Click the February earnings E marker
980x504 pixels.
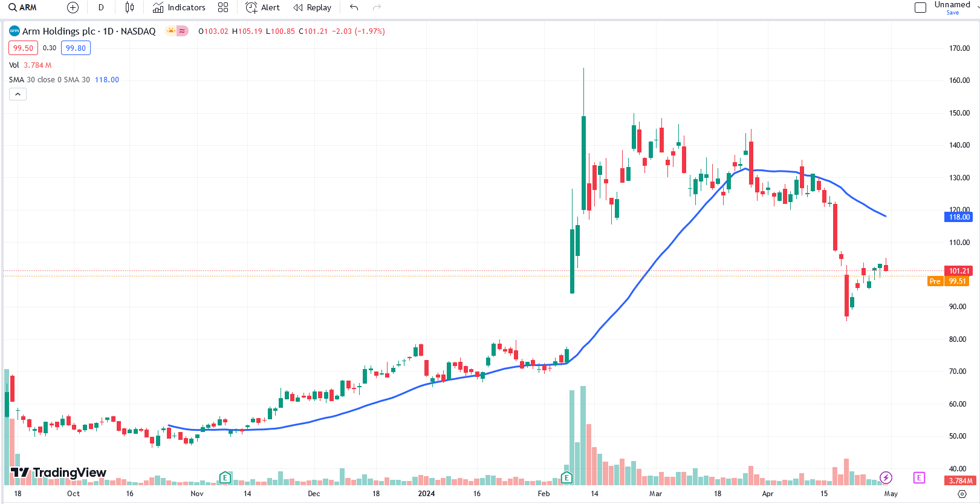click(x=566, y=478)
